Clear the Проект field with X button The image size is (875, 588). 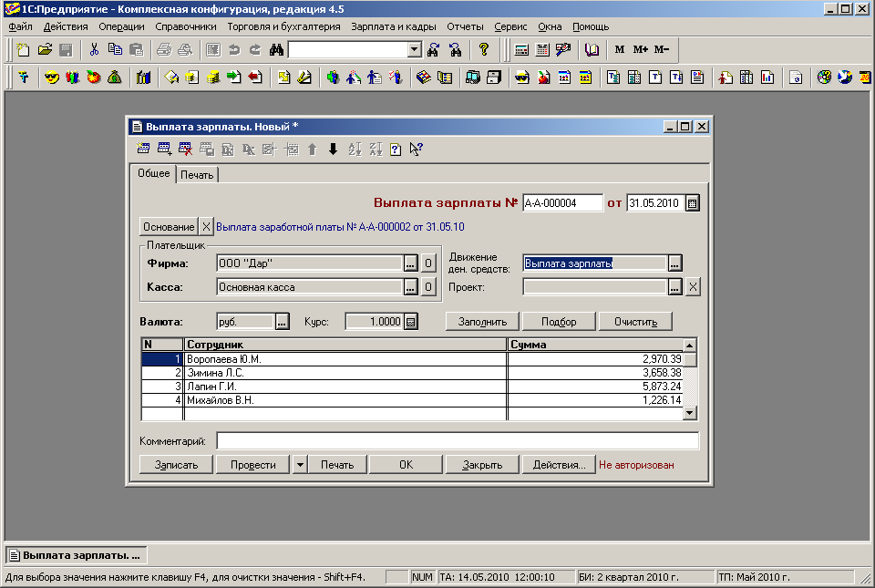[693, 287]
